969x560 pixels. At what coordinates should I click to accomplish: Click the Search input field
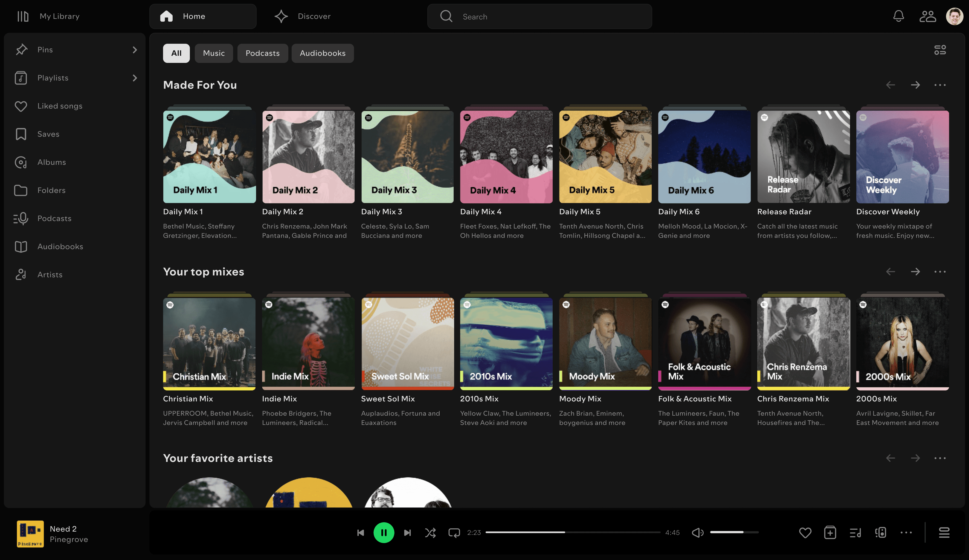pos(539,16)
